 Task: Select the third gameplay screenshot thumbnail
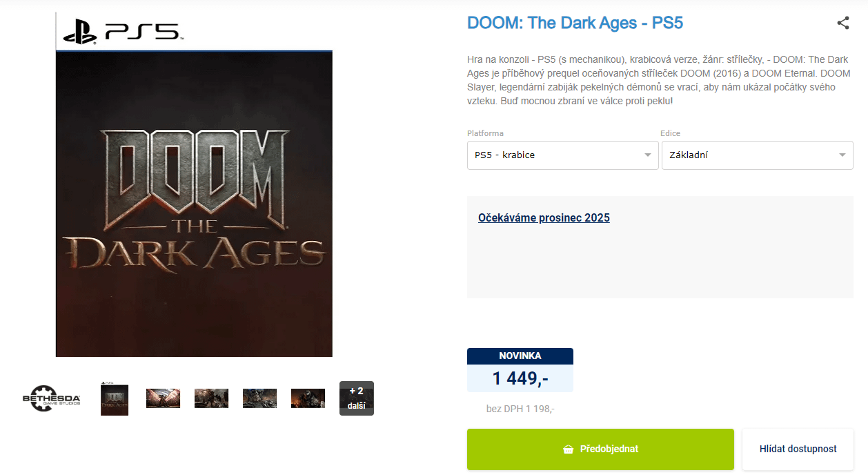[259, 398]
